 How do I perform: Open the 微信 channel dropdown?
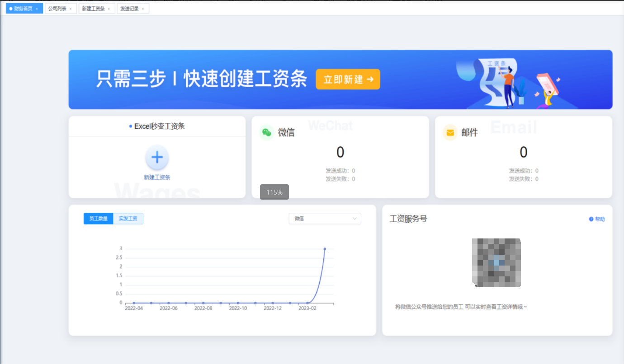pyautogui.click(x=325, y=219)
